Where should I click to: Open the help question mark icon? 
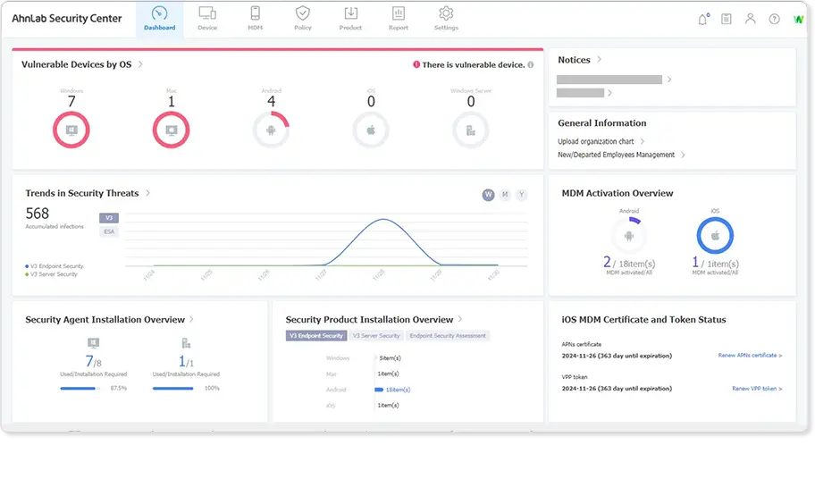775,20
